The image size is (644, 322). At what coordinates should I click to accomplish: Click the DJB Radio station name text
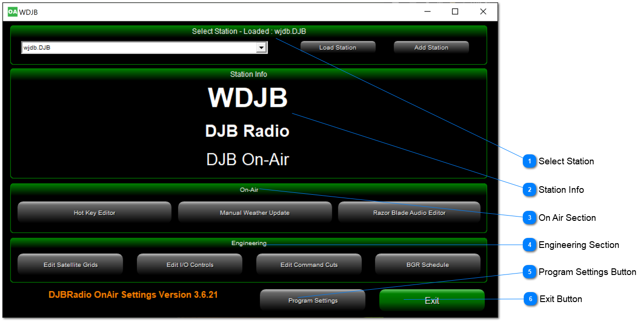[247, 131]
